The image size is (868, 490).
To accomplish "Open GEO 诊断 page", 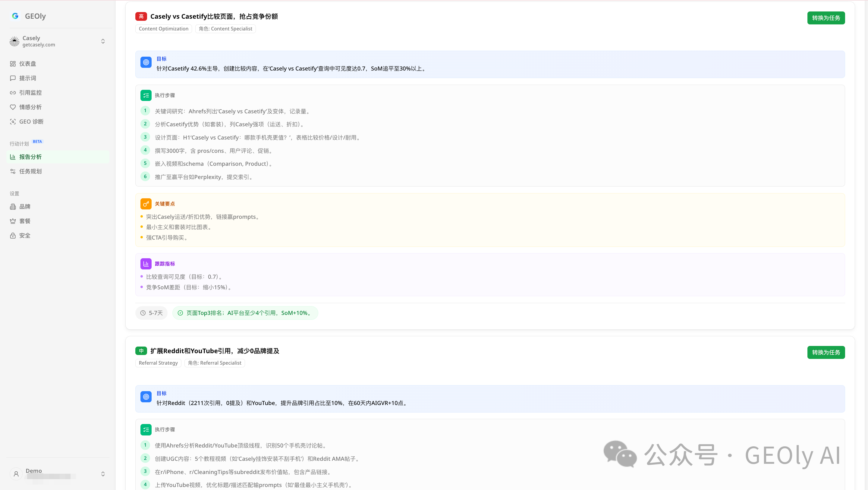I will click(58, 122).
